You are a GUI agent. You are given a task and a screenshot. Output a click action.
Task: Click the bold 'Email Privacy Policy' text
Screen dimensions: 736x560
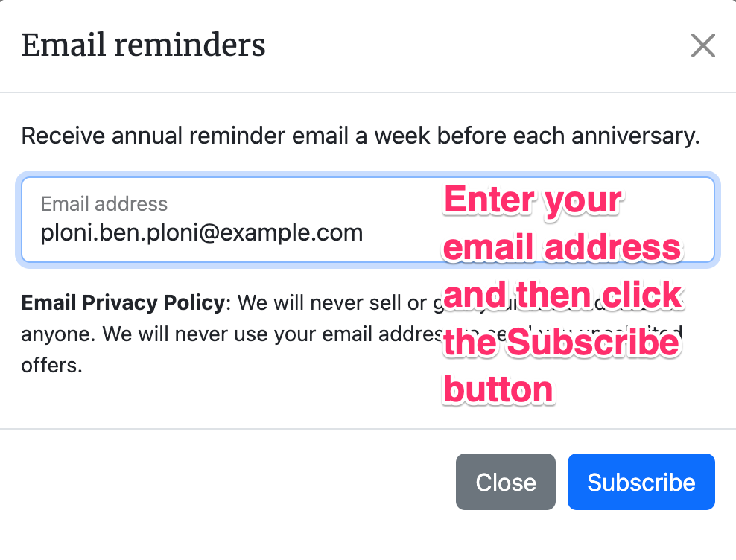(x=123, y=303)
